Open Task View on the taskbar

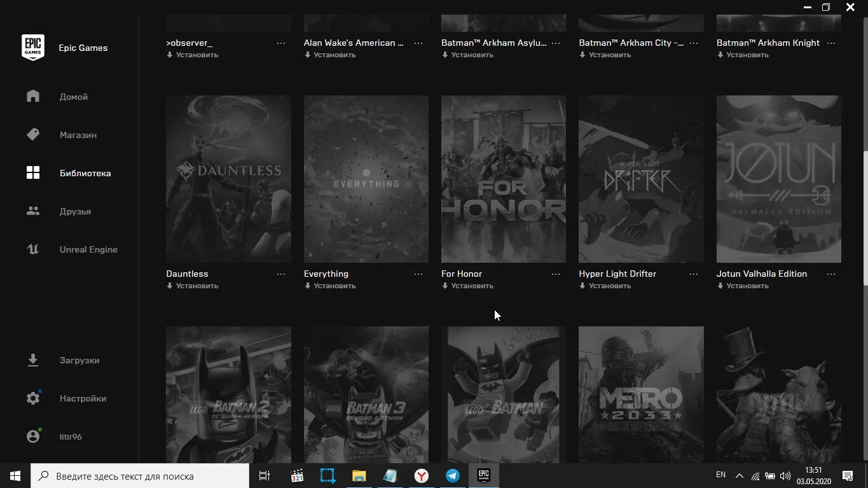click(x=265, y=476)
